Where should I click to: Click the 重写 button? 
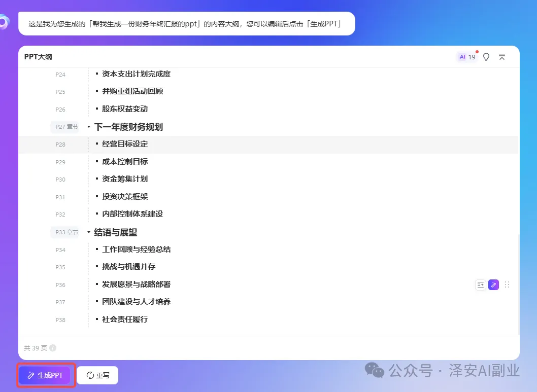tap(97, 375)
